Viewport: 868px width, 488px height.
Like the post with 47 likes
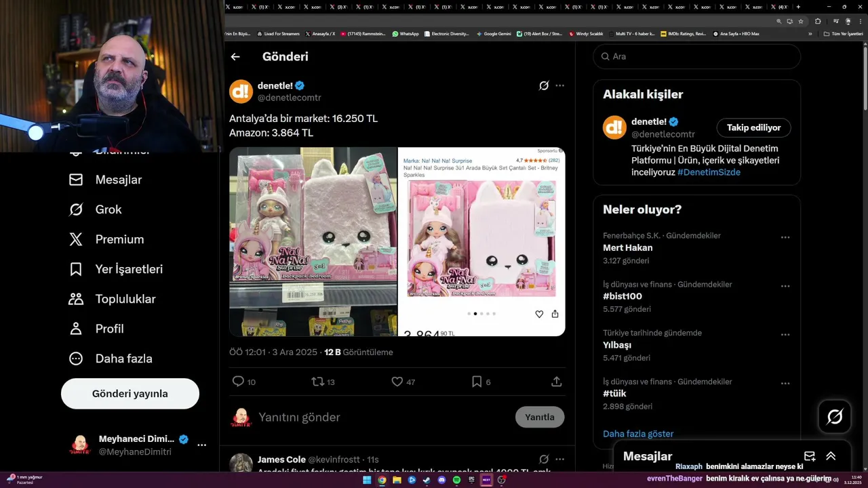[397, 382]
